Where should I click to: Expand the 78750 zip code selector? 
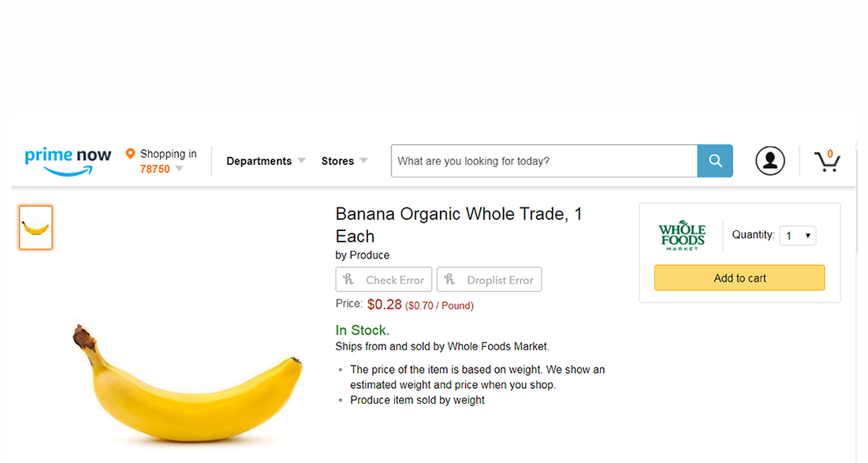(161, 168)
